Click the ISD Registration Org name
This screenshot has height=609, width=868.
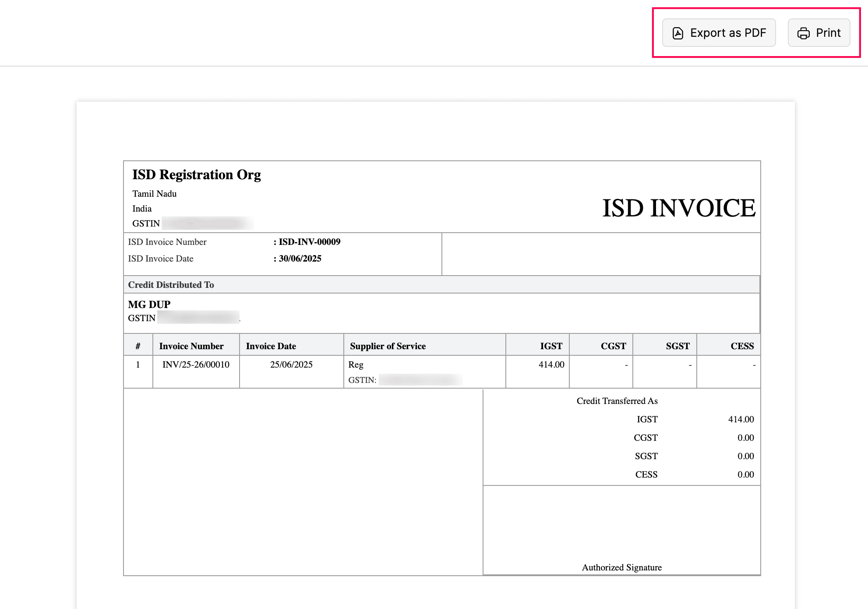point(196,175)
